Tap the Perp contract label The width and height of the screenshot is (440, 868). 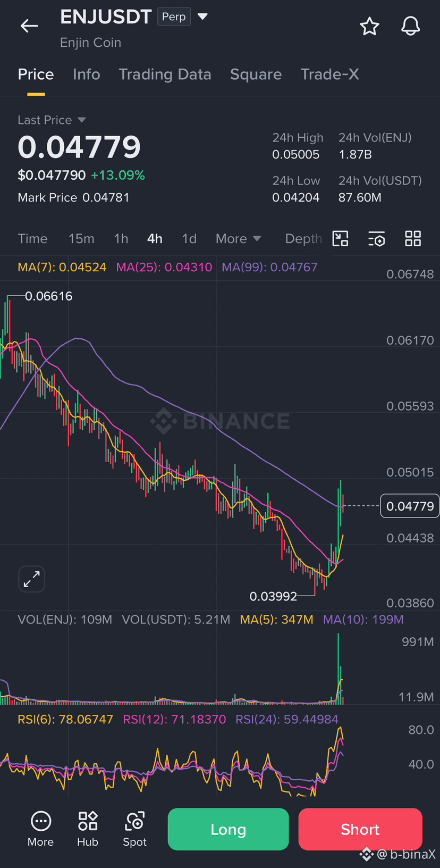tap(174, 16)
